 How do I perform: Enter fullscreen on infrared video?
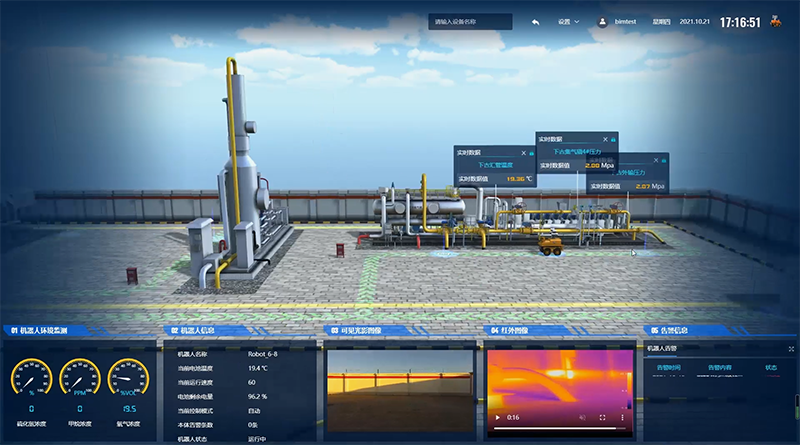pos(602,417)
